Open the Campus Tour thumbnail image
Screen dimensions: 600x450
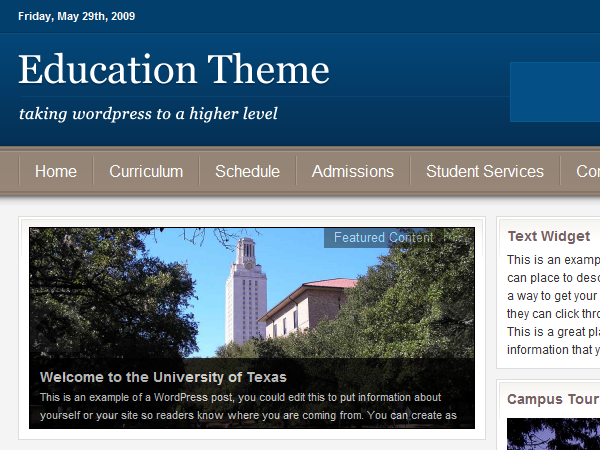553,434
